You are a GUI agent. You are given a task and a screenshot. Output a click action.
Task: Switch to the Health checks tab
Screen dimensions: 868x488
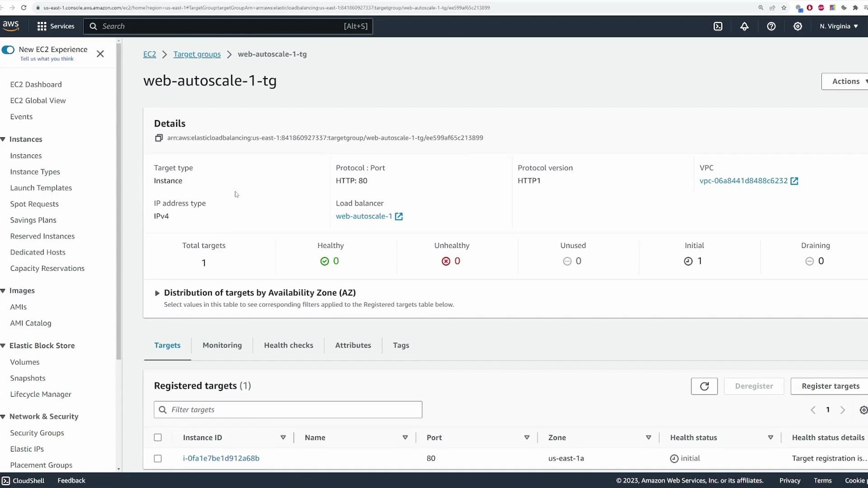pyautogui.click(x=288, y=345)
